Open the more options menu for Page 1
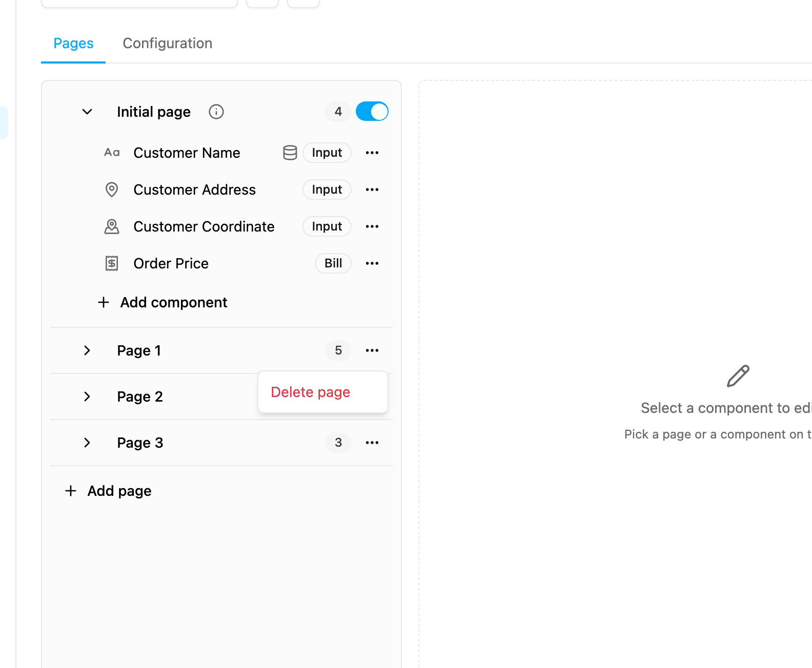This screenshot has width=812, height=668. [372, 350]
